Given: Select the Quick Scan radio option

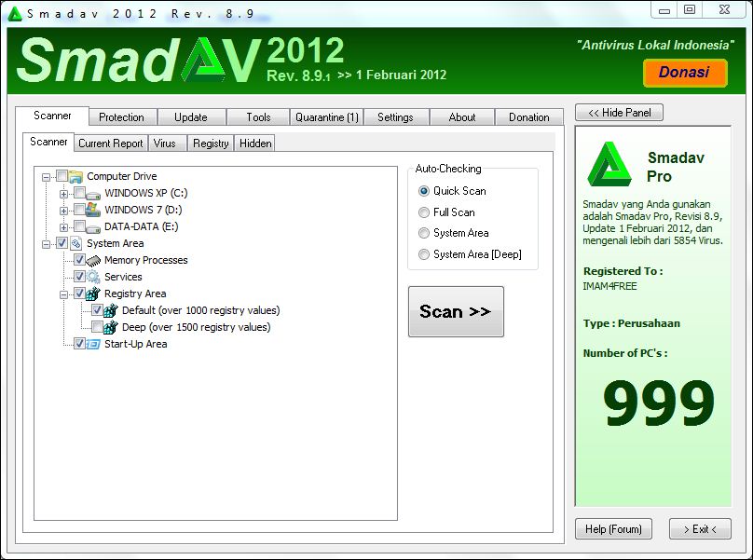Looking at the screenshot, I should click(x=423, y=191).
